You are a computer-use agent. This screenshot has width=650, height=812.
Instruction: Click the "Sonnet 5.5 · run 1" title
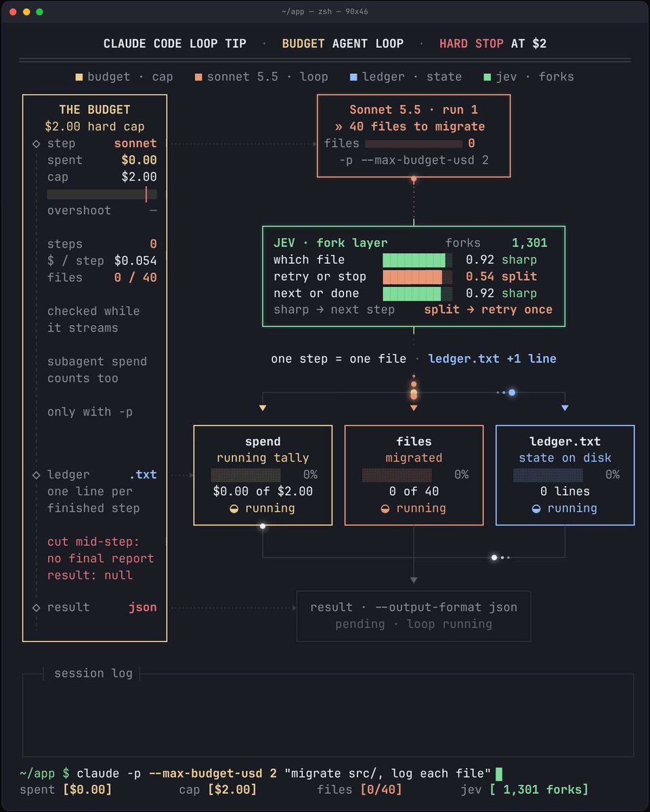414,110
